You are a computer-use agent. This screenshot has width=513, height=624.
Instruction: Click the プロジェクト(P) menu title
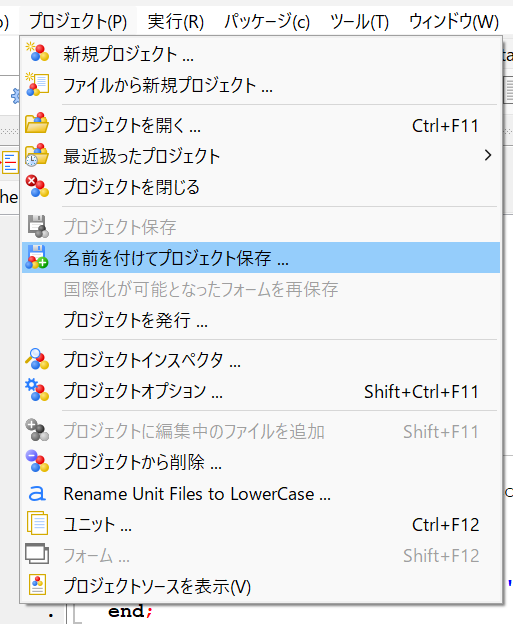coord(78,21)
